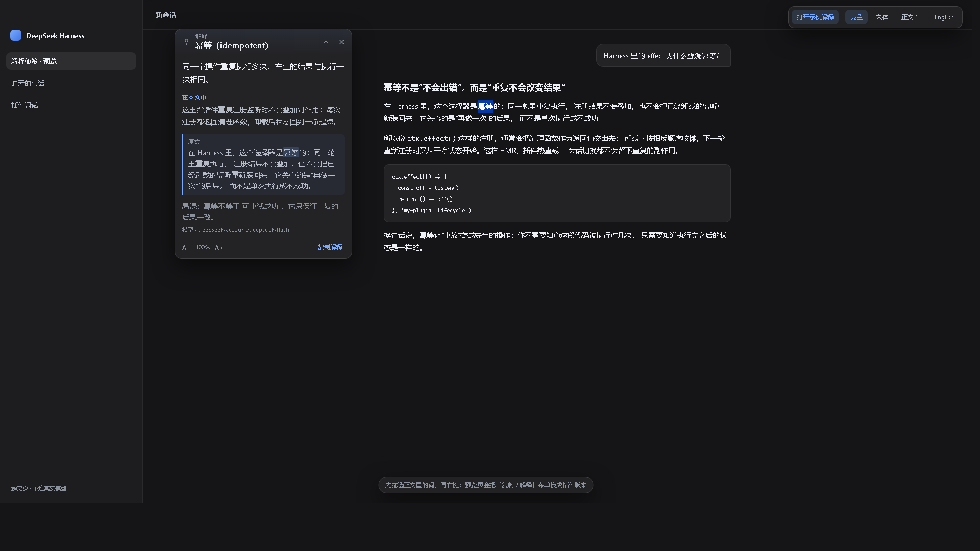Viewport: 980px width, 551px height.
Task: Toggle the 正文 18 text size option
Action: pyautogui.click(x=911, y=17)
